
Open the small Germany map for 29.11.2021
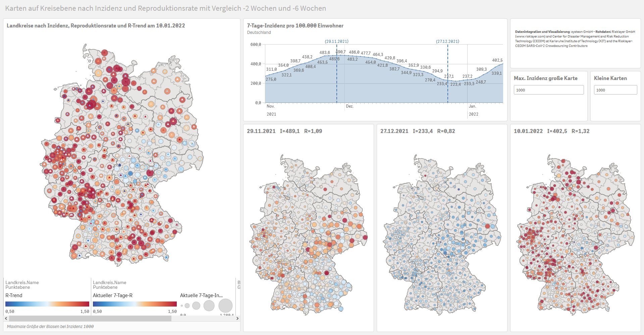tap(309, 234)
